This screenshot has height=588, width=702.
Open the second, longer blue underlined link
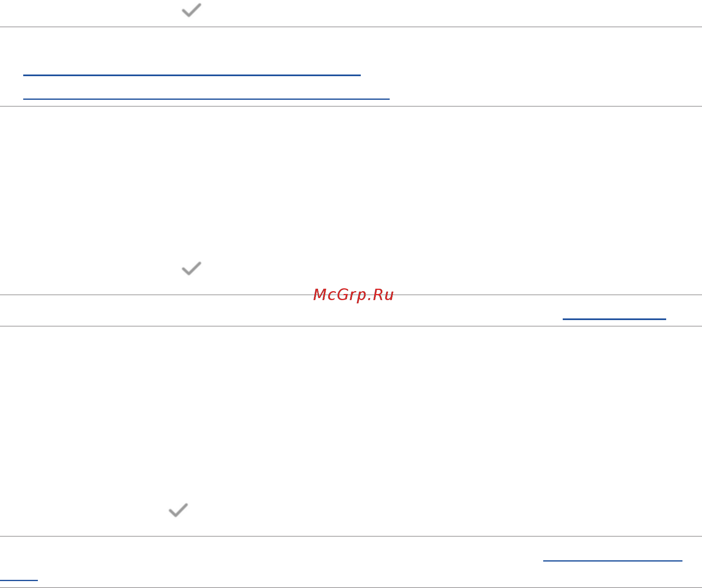coord(206,99)
